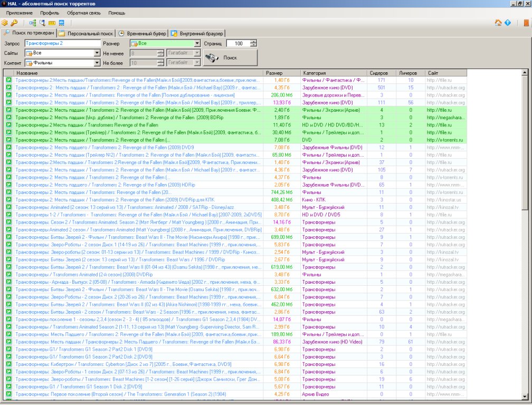532x405 pixels.
Task: Open the 'Сайты' sites dropdown
Action: tap(97, 53)
